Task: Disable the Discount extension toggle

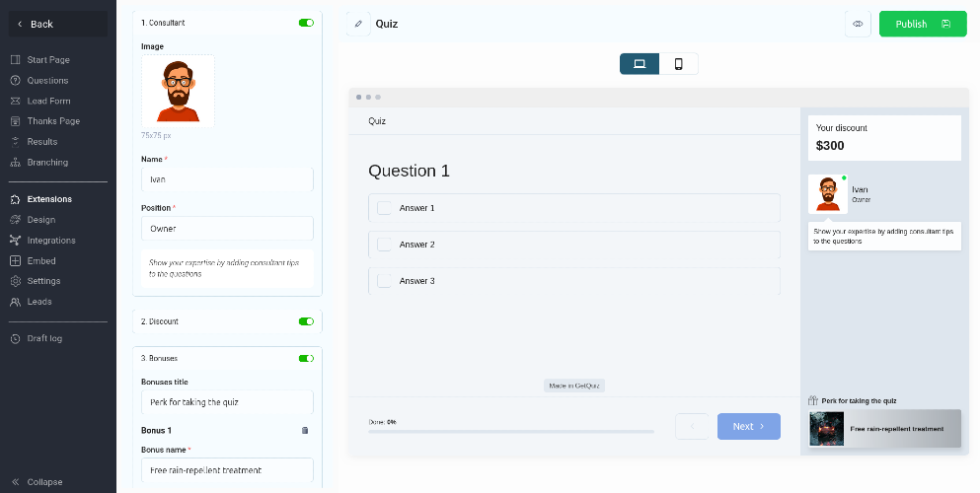Action: (306, 321)
